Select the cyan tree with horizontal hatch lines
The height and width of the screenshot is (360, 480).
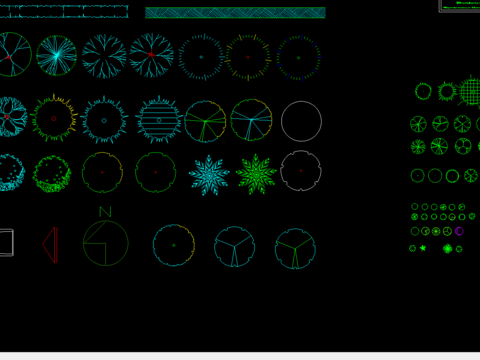pyautogui.click(x=159, y=120)
